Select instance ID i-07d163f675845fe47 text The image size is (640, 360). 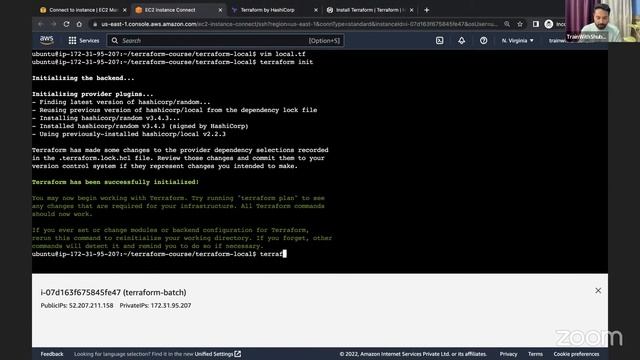(x=80, y=292)
